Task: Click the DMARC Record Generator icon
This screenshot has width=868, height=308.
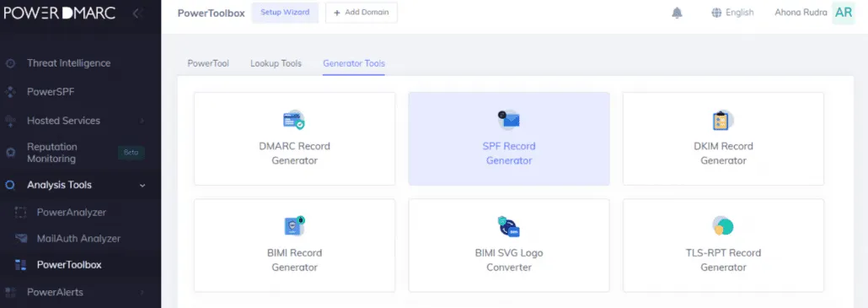Action: coord(294,120)
